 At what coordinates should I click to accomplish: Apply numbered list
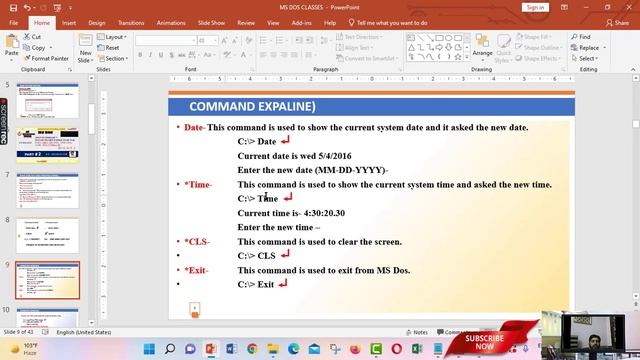coord(281,40)
